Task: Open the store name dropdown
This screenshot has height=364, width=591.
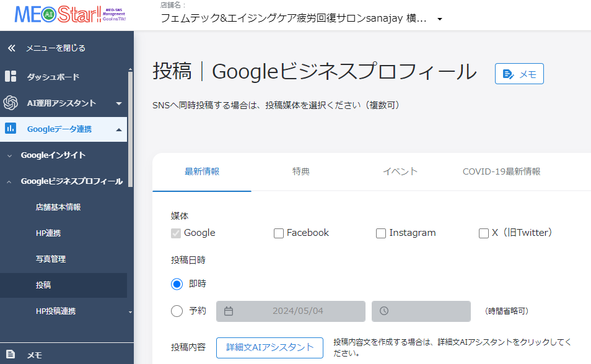Action: coord(440,19)
